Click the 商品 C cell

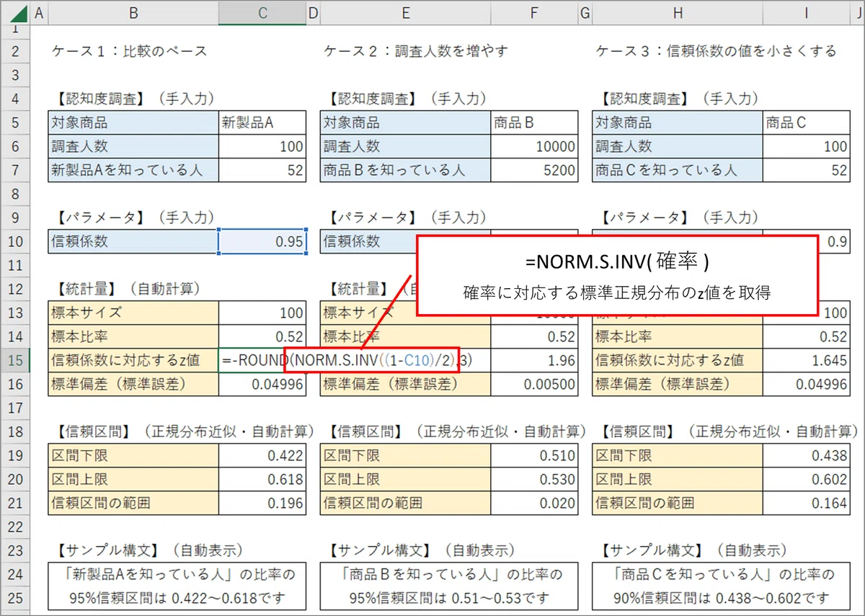coord(807,122)
